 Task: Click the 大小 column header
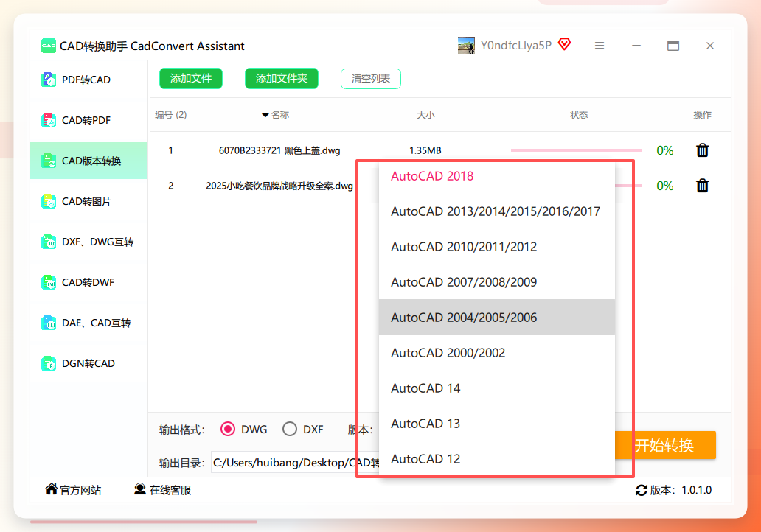(x=425, y=115)
